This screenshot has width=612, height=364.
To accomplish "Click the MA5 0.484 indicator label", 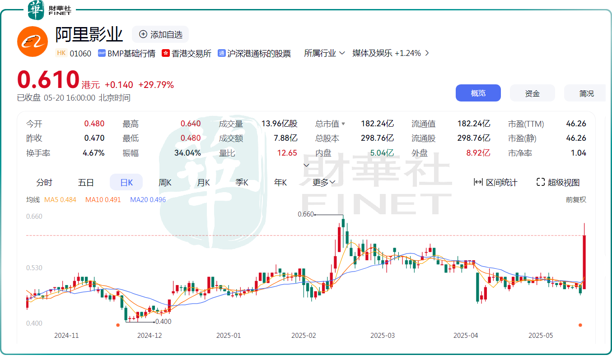I will point(60,199).
